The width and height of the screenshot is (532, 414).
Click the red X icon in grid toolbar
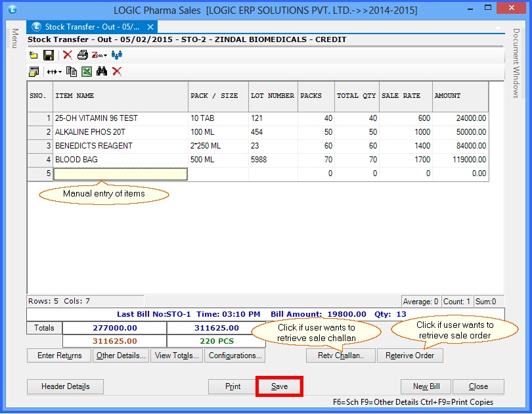[x=117, y=71]
